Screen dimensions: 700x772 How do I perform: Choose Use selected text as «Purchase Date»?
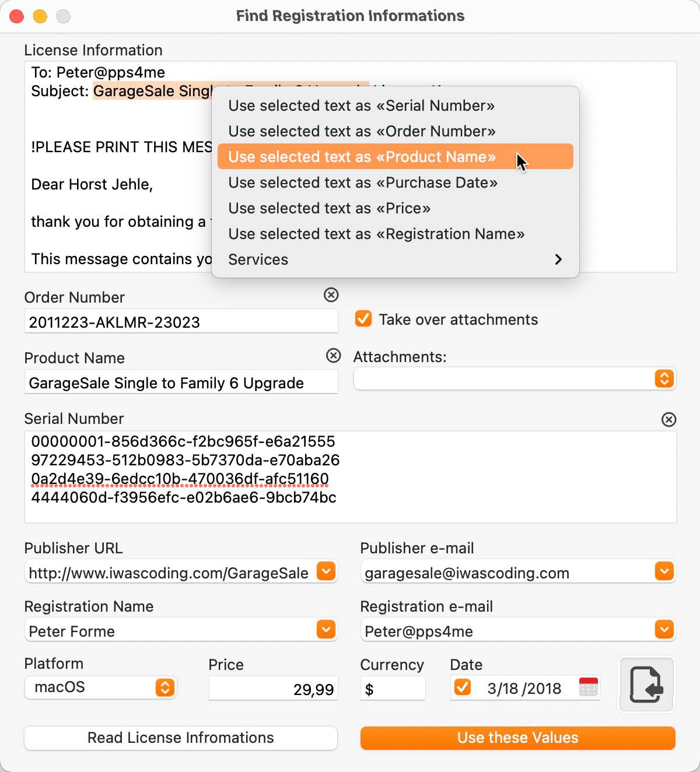(395, 183)
